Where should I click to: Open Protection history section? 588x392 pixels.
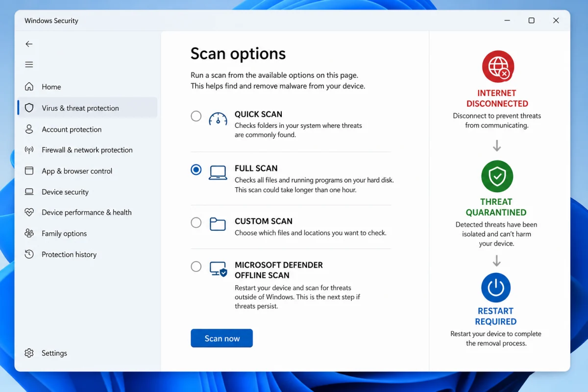(87, 254)
